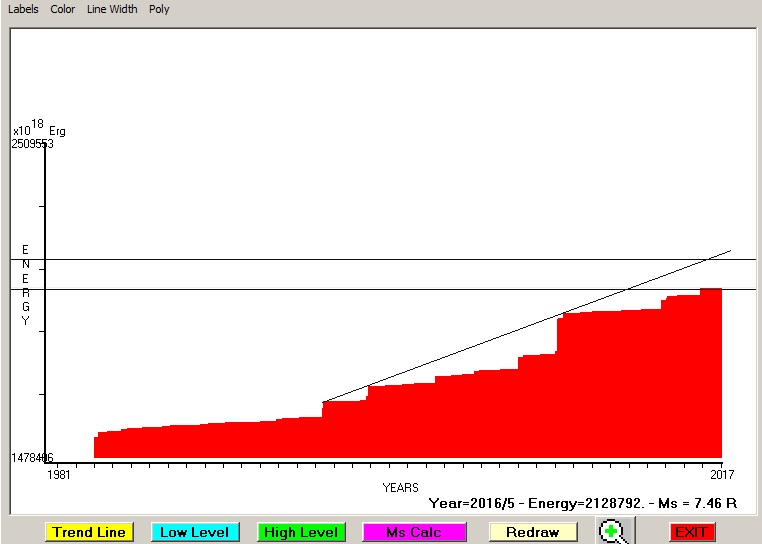Click the YEARS x-axis title
Screen dimensions: 762x544
pos(400,488)
